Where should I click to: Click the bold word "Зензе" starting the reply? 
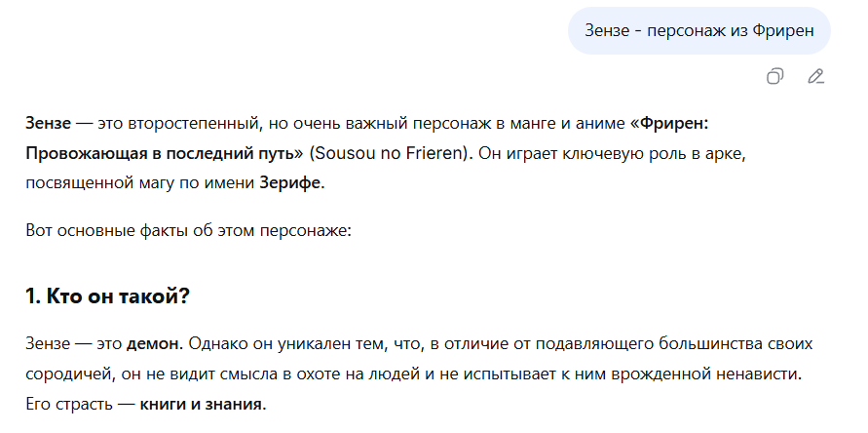[x=48, y=123]
